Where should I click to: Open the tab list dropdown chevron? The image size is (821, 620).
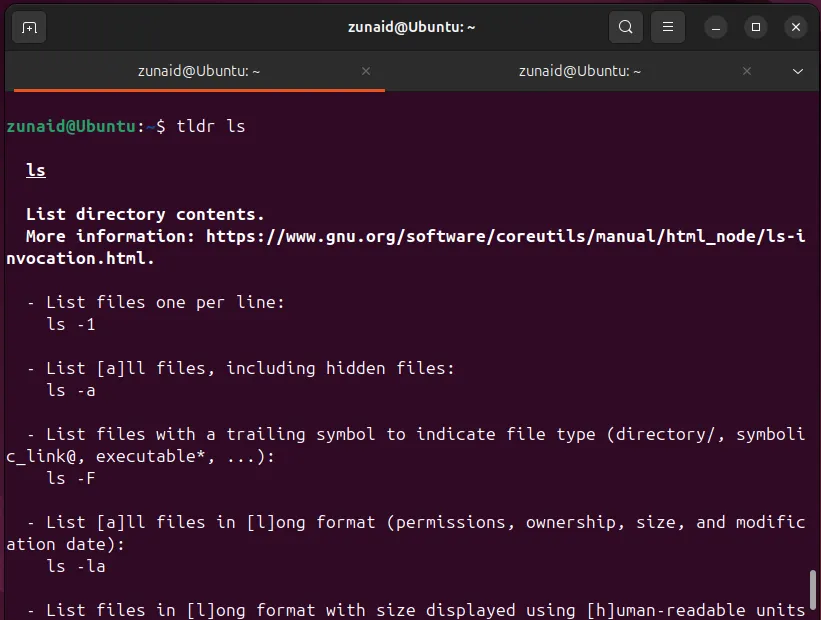797,71
